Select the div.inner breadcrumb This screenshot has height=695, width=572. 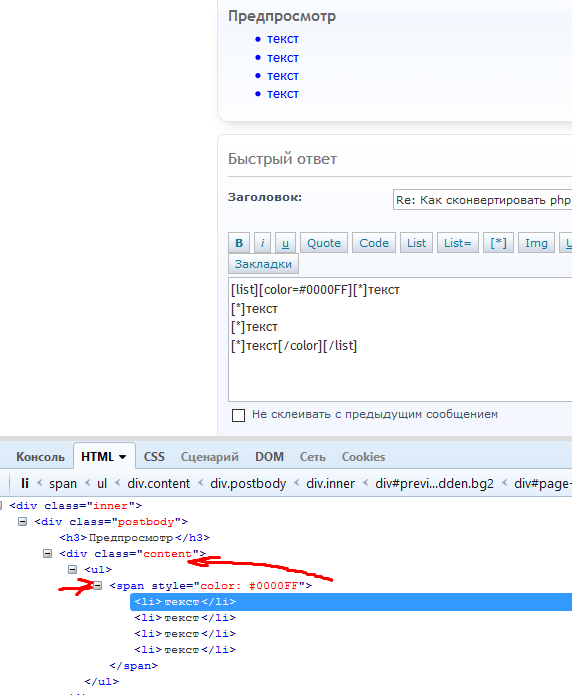(x=330, y=483)
